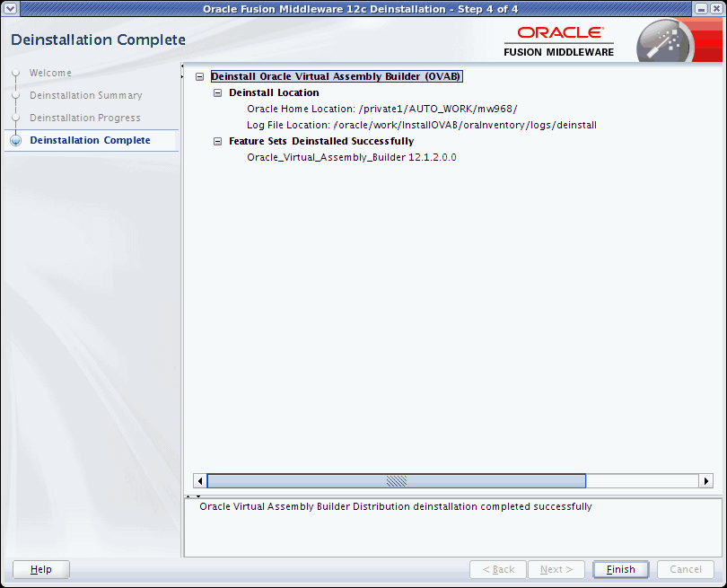Close the deinstallation window
The height and width of the screenshot is (588, 727).
[x=716, y=9]
